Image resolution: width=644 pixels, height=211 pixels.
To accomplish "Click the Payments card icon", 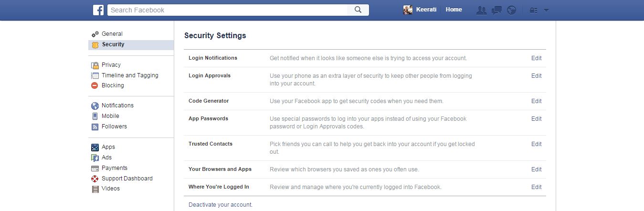I will (95, 168).
